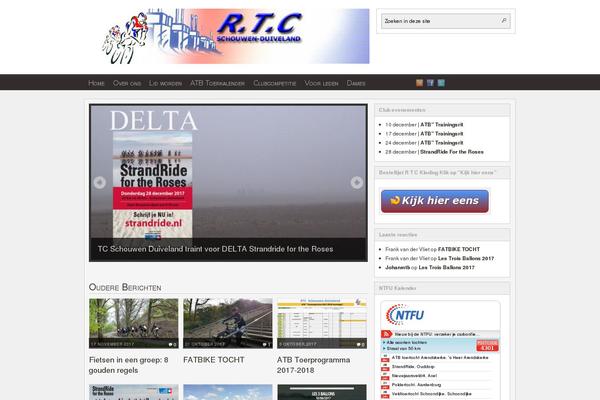Click the 'Oudere Berichten' section heading
600x400 pixels.
coord(125,287)
